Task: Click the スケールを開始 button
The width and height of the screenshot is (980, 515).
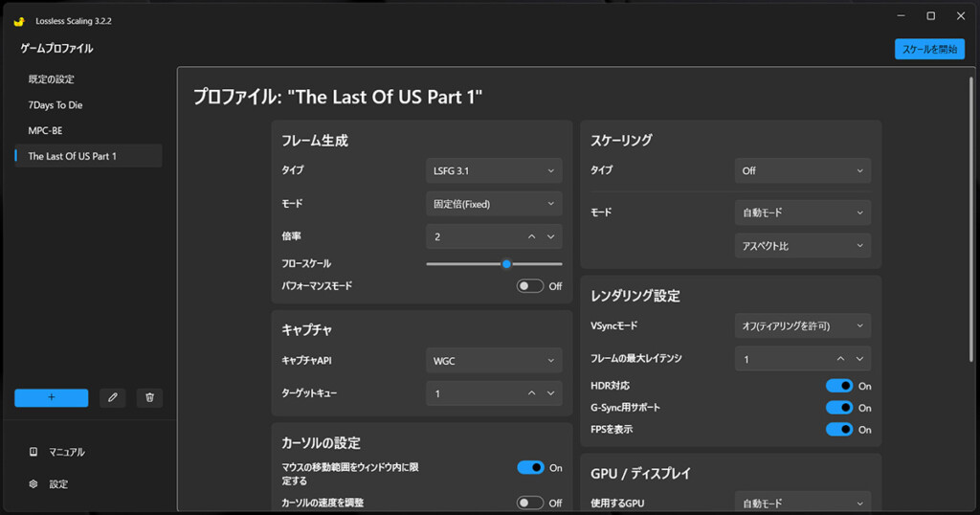Action: pyautogui.click(x=929, y=50)
